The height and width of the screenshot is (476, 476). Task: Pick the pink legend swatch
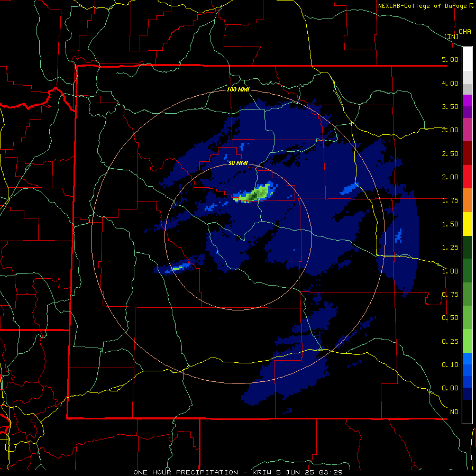[467, 130]
